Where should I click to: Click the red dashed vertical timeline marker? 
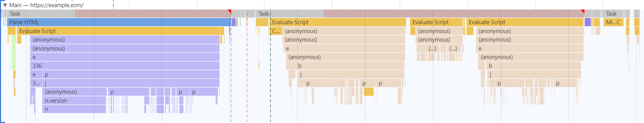coord(247,68)
